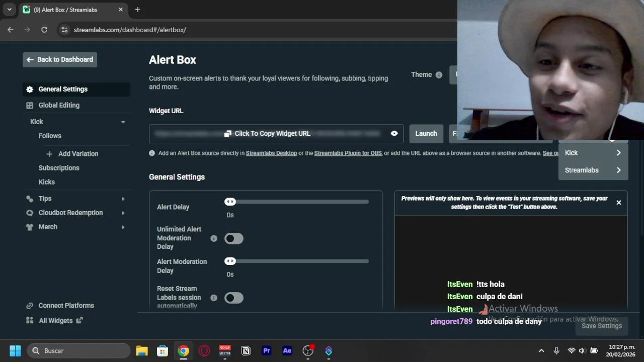Viewport: 644px width, 362px height.
Task: Close the Alert Box / Streamlabs tab
Action: pyautogui.click(x=121, y=10)
